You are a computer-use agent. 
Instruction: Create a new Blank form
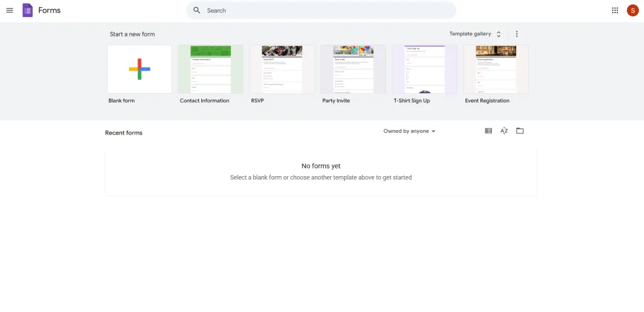(140, 69)
